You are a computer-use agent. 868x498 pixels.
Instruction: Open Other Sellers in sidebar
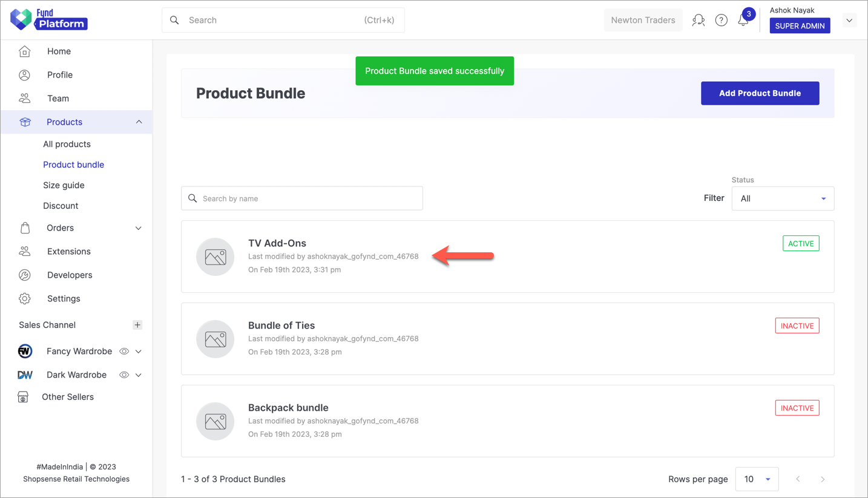68,397
